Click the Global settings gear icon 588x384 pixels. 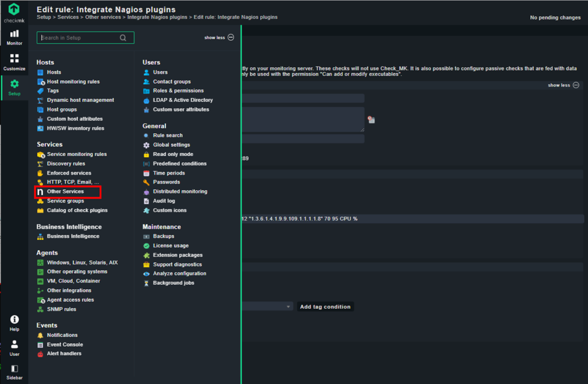[146, 145]
